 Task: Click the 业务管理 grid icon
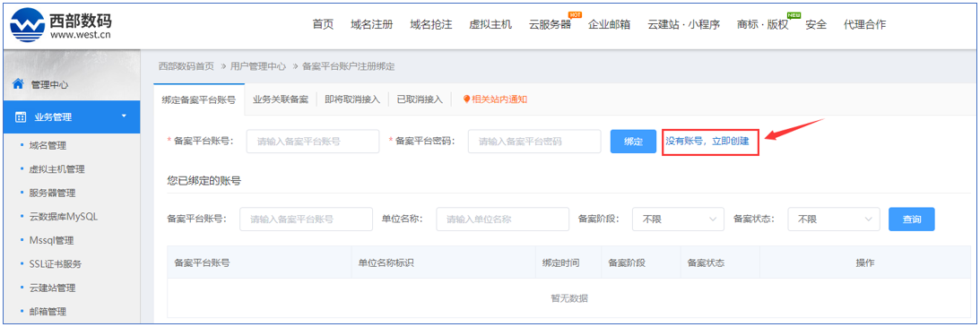point(21,117)
